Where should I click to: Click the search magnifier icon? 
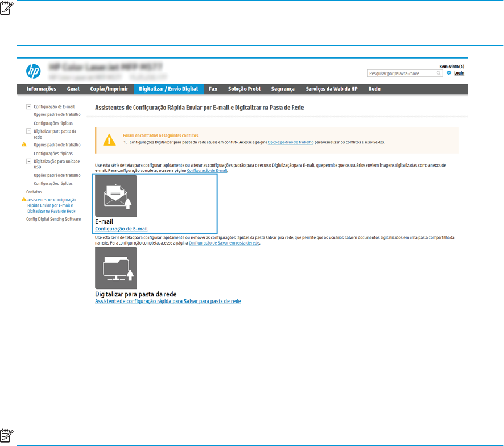439,73
